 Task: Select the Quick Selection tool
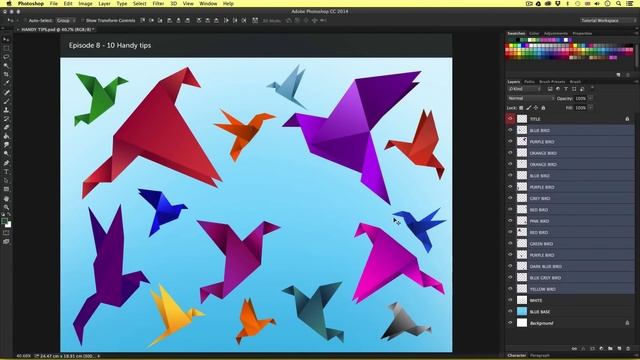click(6, 66)
